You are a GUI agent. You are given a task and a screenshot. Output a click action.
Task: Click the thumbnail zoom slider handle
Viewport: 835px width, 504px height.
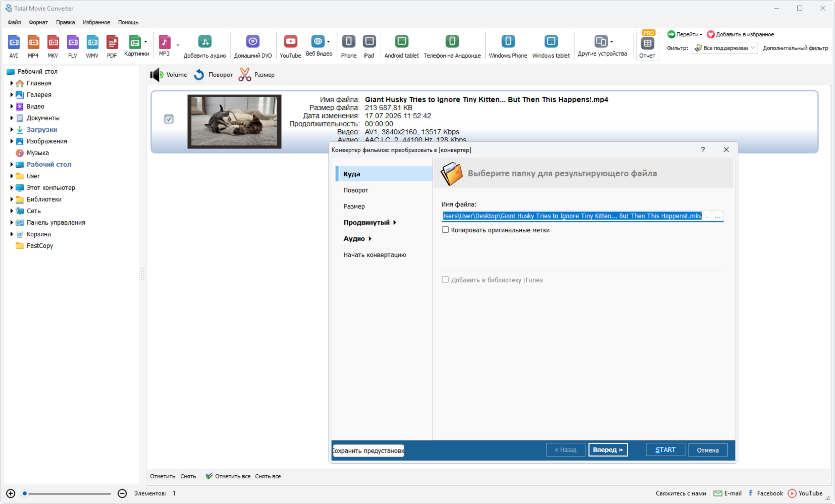click(x=24, y=494)
